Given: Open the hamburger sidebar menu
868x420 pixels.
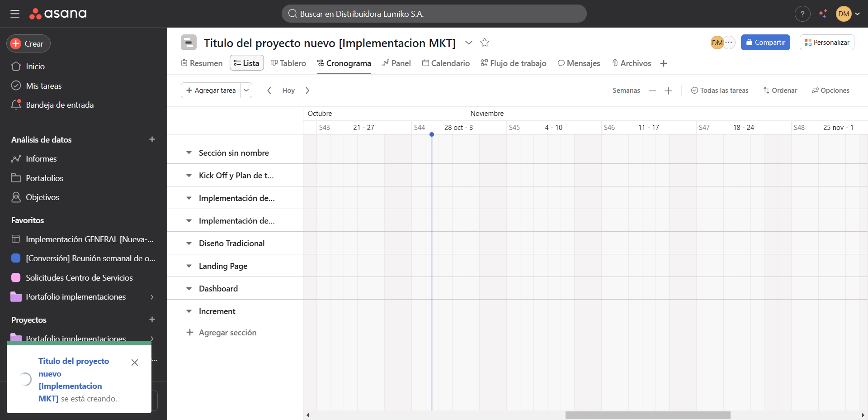Looking at the screenshot, I should tap(15, 14).
